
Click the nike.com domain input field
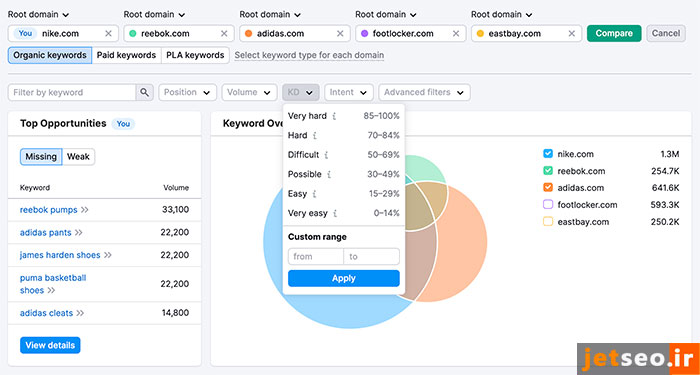pyautogui.click(x=63, y=33)
